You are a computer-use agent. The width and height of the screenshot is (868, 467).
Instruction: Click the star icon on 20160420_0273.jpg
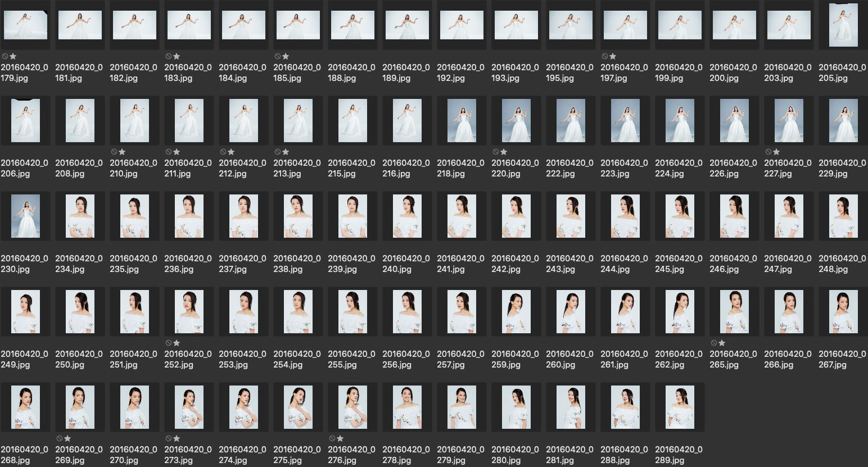pos(177,438)
